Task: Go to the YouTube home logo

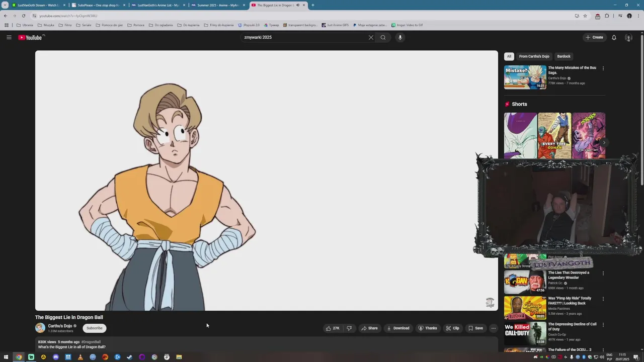Action: point(31,37)
